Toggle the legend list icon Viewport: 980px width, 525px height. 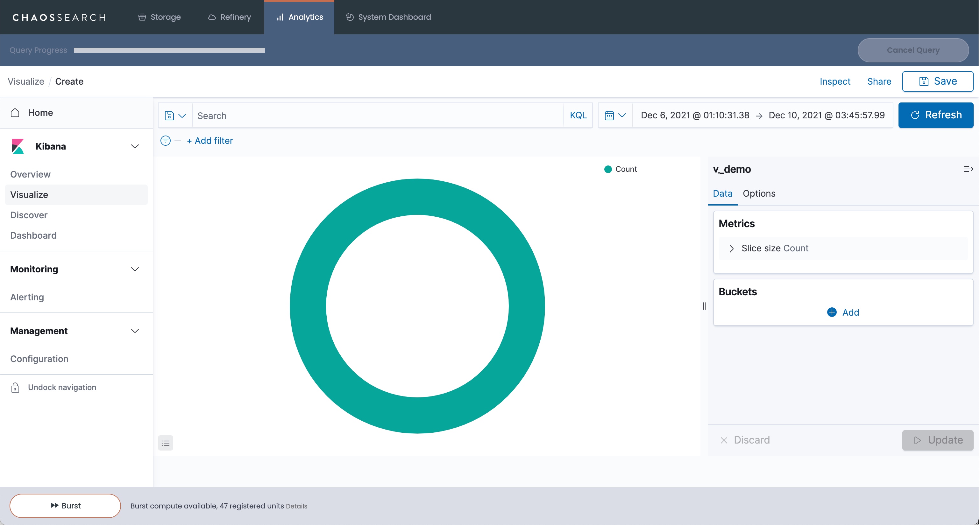(166, 443)
